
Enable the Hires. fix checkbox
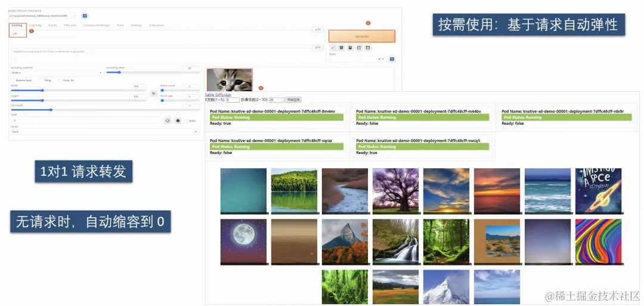coord(60,81)
